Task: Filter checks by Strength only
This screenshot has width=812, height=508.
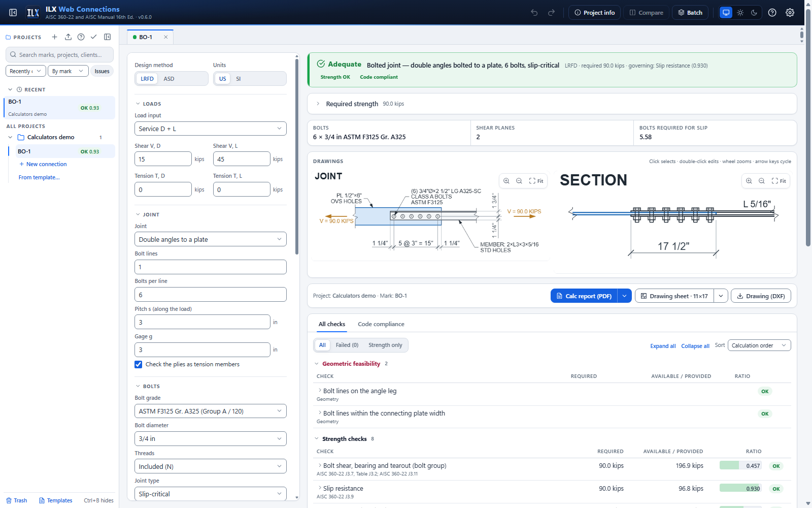Action: [x=385, y=345]
